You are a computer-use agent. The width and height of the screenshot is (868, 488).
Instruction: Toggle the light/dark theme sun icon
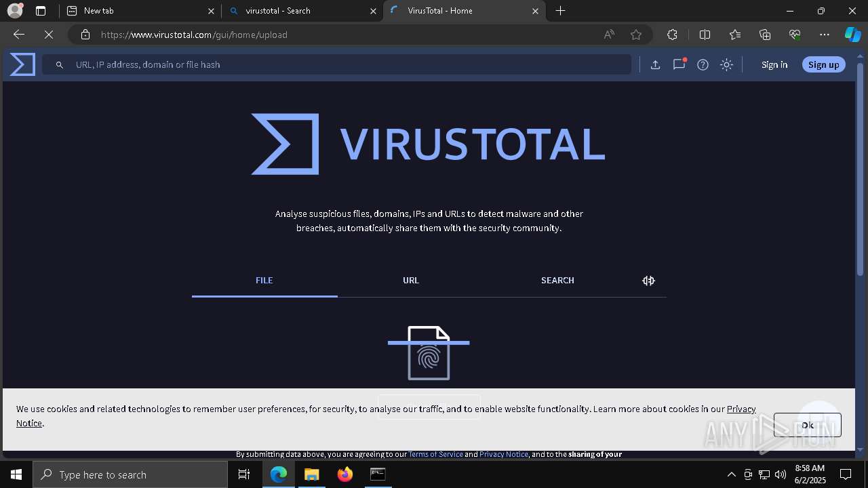click(x=726, y=64)
